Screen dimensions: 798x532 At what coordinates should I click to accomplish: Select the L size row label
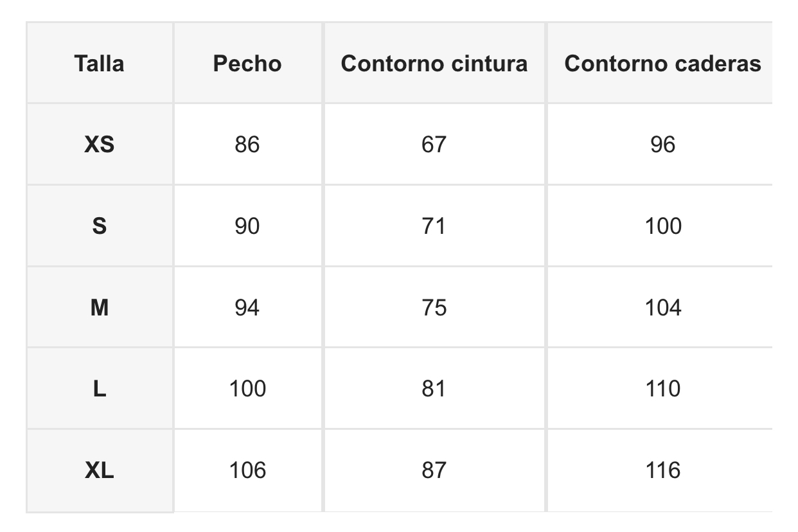pos(99,389)
